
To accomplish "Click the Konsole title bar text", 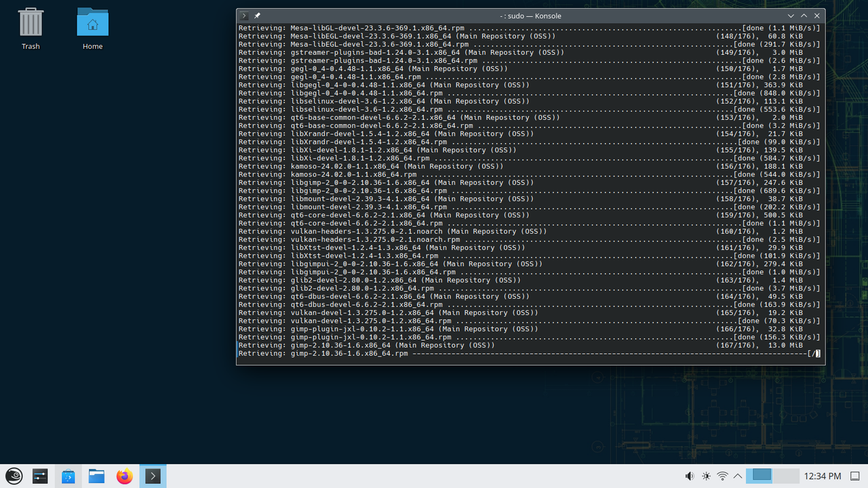I will click(x=530, y=16).
